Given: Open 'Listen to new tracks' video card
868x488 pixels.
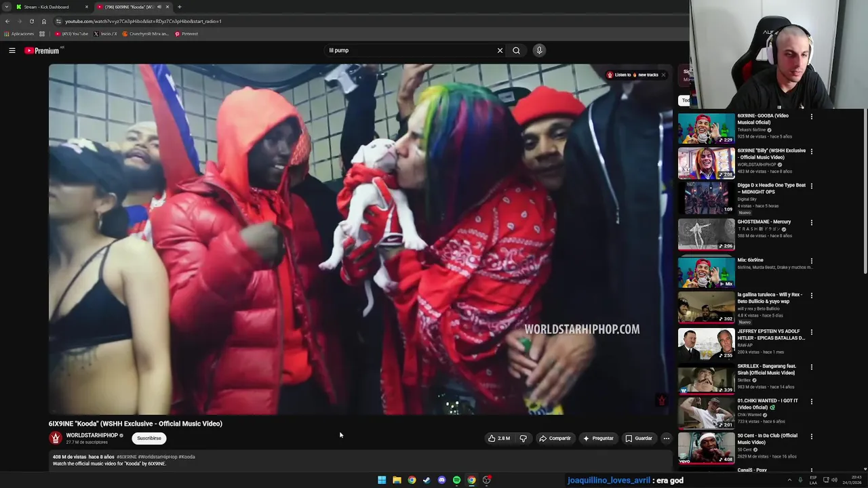Looking at the screenshot, I should coord(631,75).
